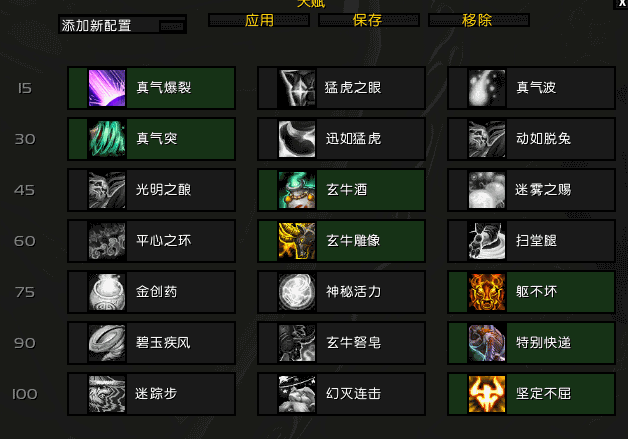This screenshot has width=628, height=439.
Task: Select the 坚定不屈 bull-head icon
Action: [x=487, y=394]
